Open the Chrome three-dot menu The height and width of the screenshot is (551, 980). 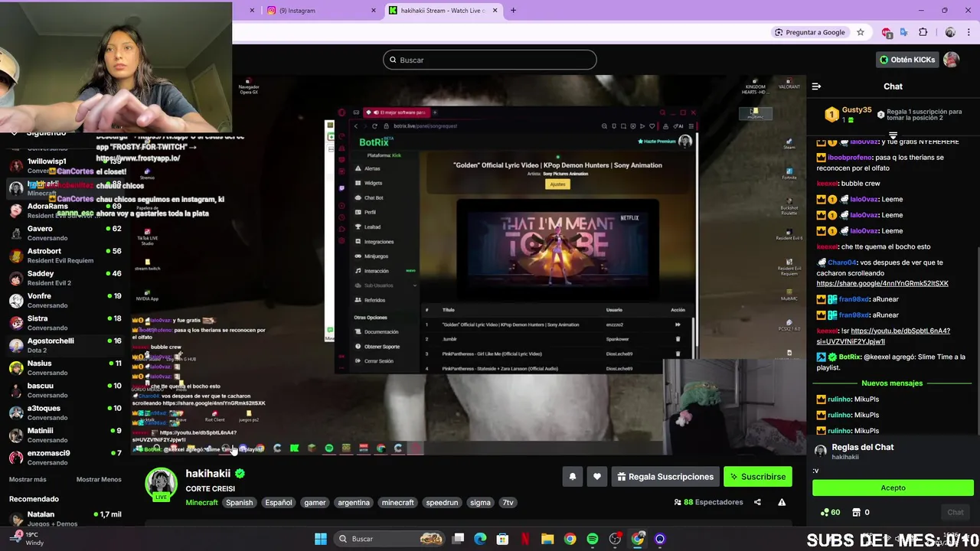(x=969, y=32)
